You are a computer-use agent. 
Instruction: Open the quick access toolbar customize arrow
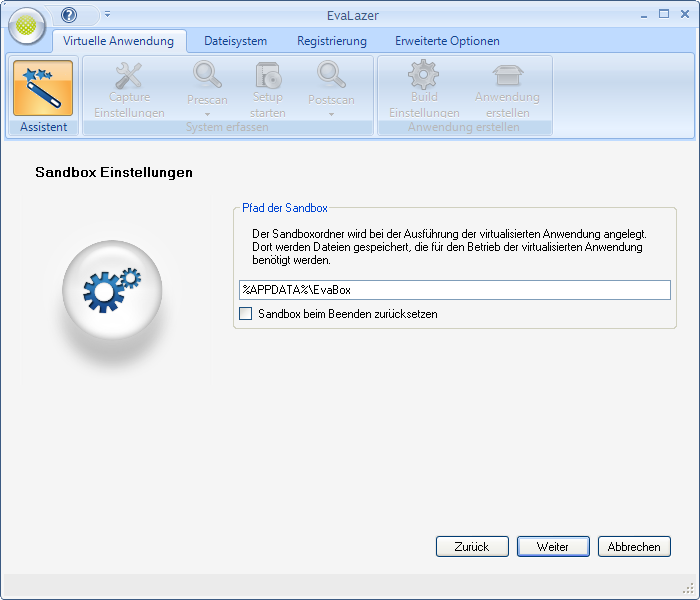pos(107,15)
